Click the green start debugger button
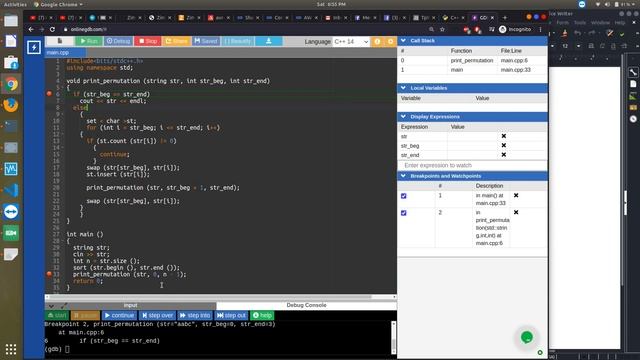The width and height of the screenshot is (640, 360). click(57, 316)
